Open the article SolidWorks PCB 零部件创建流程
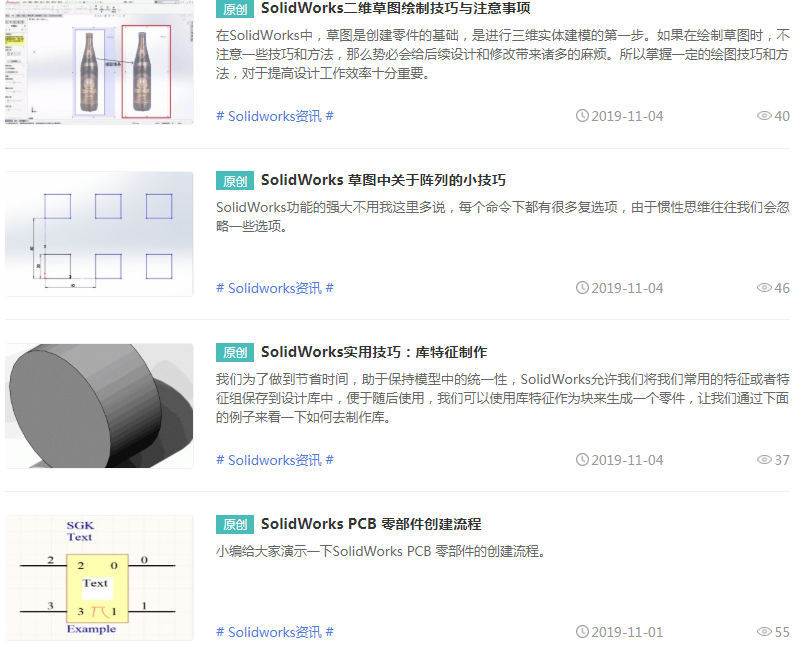This screenshot has width=801, height=652. (x=371, y=525)
